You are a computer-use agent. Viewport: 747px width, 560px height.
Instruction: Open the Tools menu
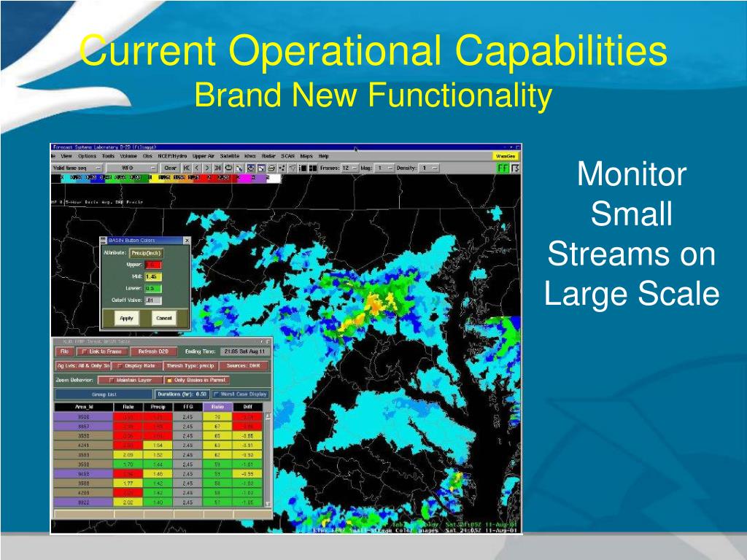[108, 156]
